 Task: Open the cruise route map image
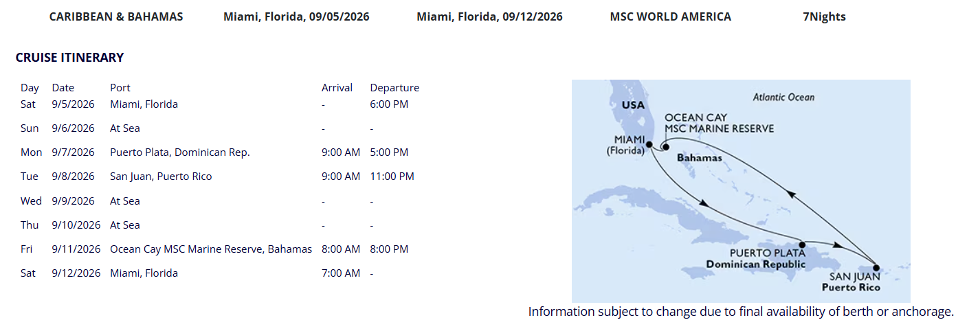point(741,191)
